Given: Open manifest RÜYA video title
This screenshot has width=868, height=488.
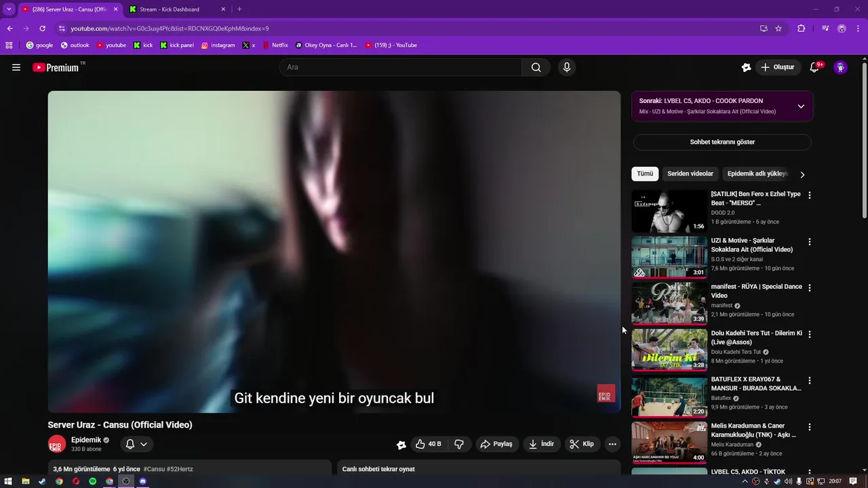Looking at the screenshot, I should click(x=756, y=291).
